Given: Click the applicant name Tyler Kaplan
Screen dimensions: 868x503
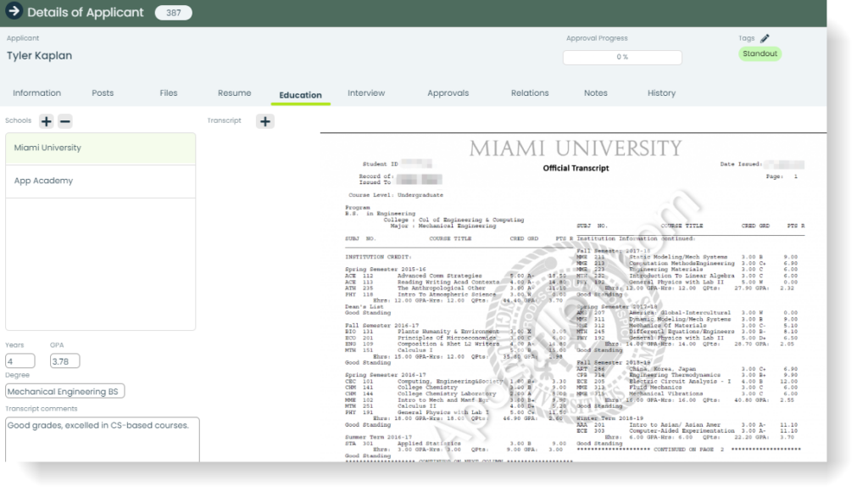Looking at the screenshot, I should 39,55.
